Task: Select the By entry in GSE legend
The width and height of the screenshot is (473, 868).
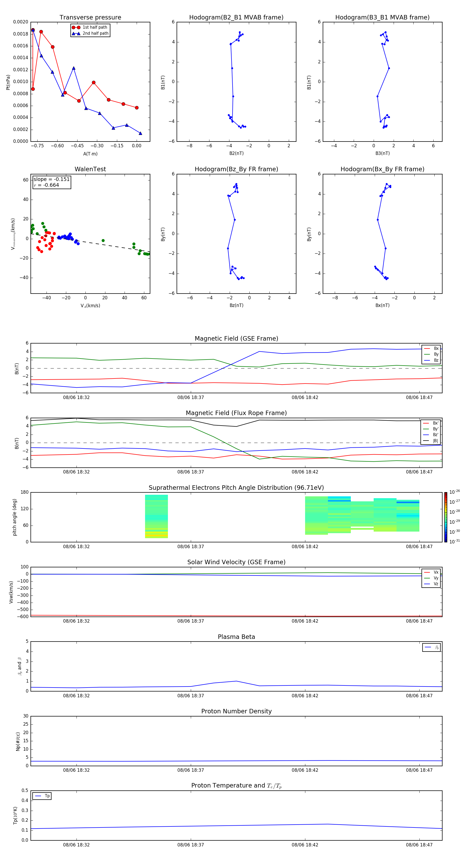Action: 431,354
